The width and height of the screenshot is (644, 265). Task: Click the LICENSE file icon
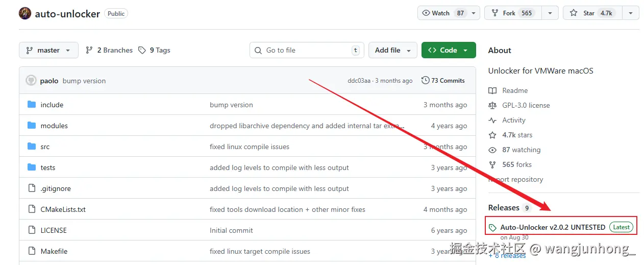(x=32, y=230)
